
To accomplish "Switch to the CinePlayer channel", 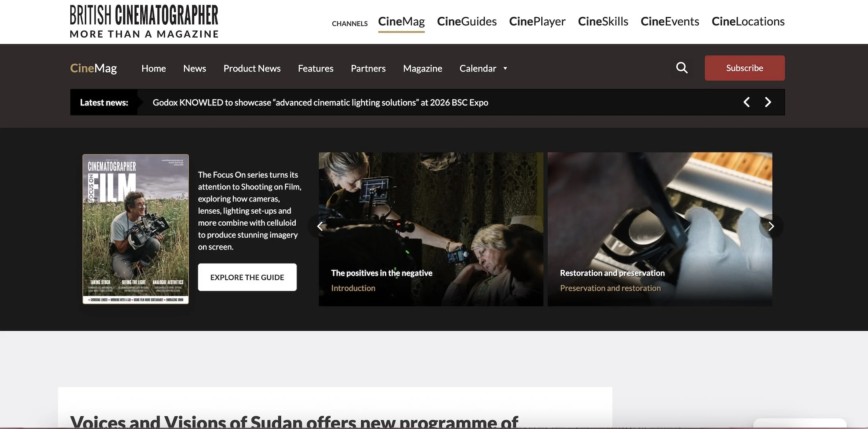I will (537, 21).
